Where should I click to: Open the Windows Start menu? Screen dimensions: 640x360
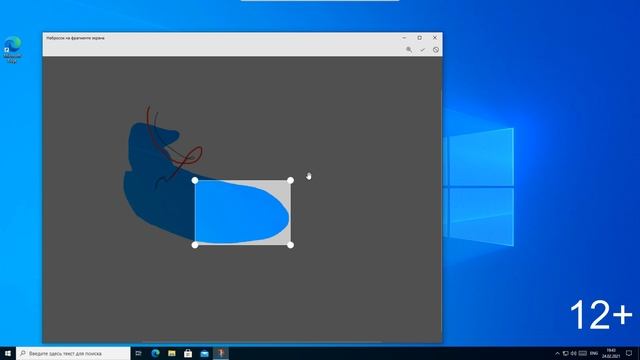pyautogui.click(x=8, y=353)
